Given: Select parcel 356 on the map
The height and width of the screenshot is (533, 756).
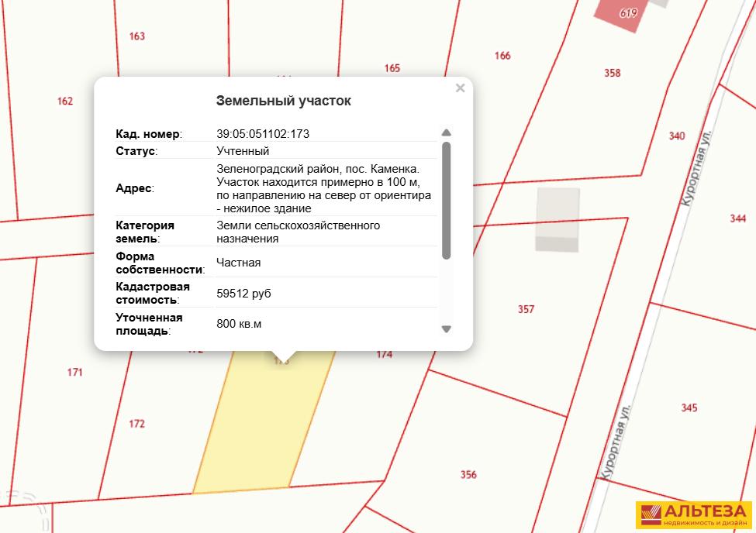Looking at the screenshot, I should (x=468, y=474).
